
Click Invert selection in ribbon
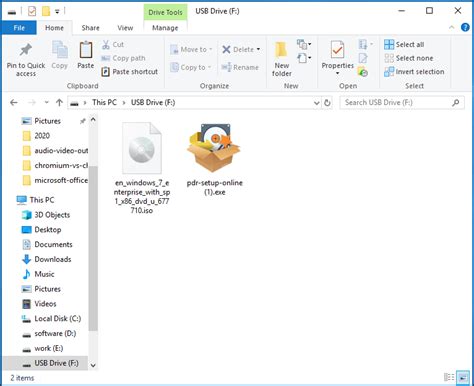point(414,72)
